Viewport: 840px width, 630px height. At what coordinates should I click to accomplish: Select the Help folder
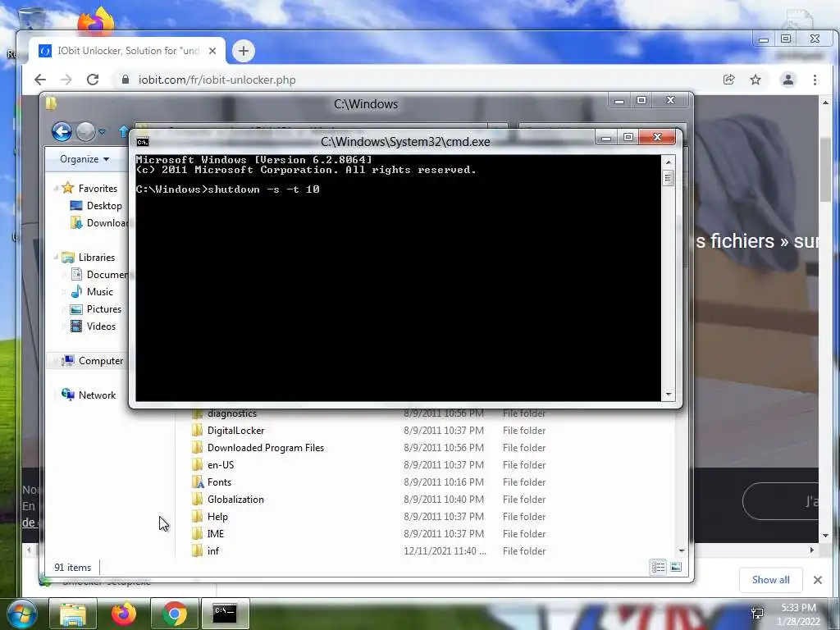[217, 517]
